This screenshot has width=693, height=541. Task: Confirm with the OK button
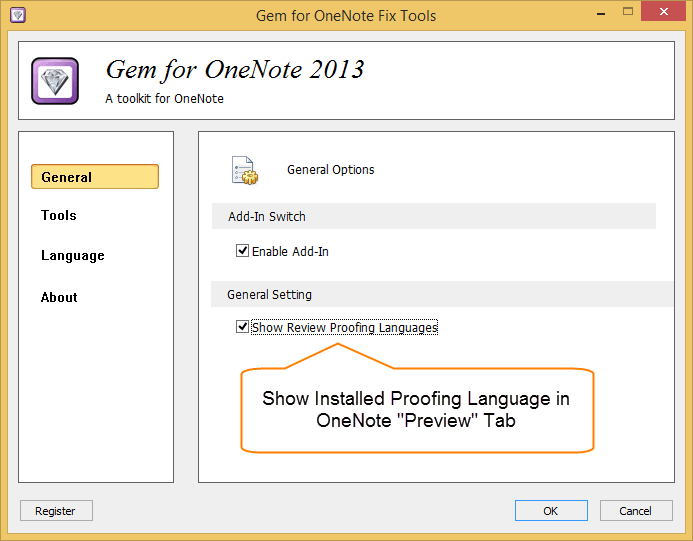click(x=551, y=511)
